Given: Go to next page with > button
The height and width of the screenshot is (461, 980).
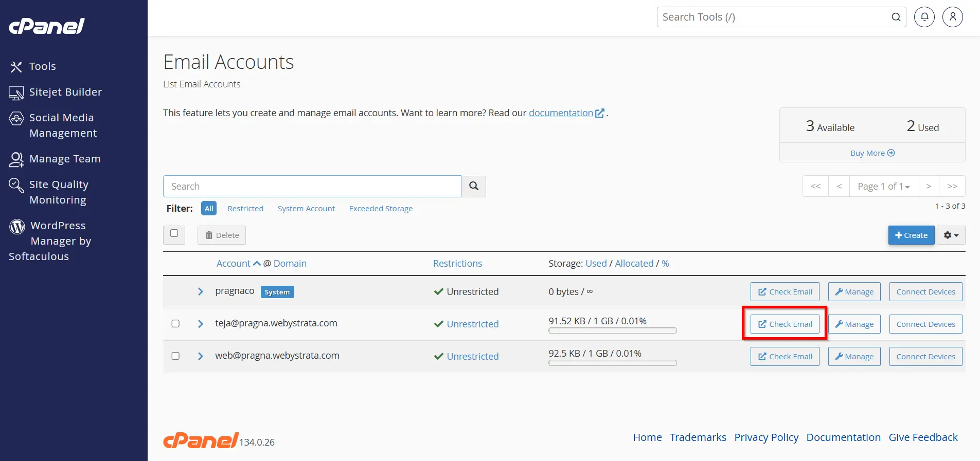Looking at the screenshot, I should click(929, 186).
